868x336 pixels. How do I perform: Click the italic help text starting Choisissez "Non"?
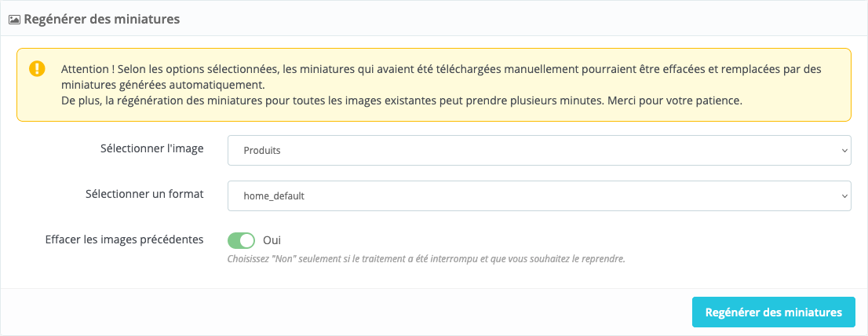tap(426, 258)
